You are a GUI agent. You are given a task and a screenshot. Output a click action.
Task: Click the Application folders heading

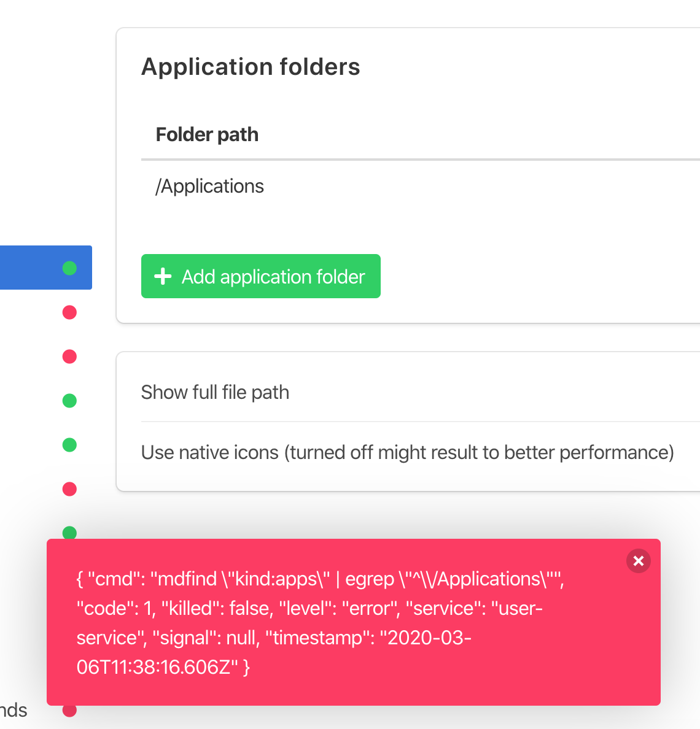pos(251,66)
